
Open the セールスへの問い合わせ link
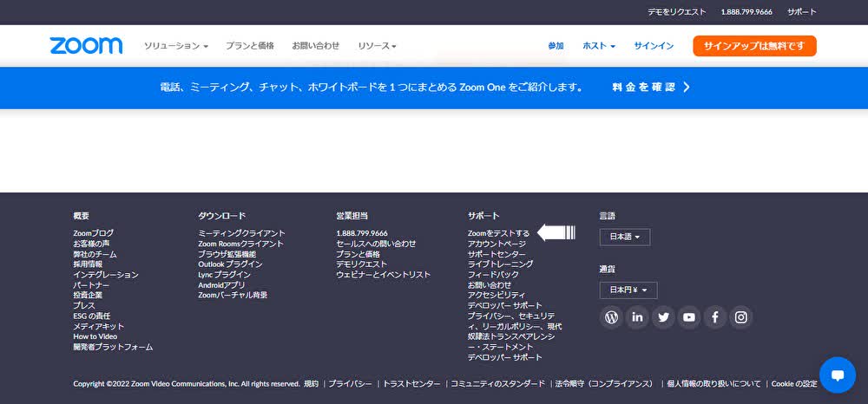(376, 244)
